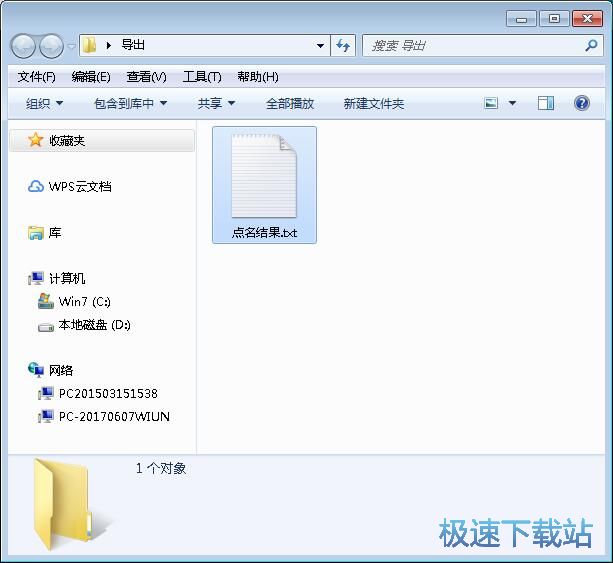Image resolution: width=613 pixels, height=563 pixels.
Task: Click the network globe icon beside 网络
Action: [36, 370]
